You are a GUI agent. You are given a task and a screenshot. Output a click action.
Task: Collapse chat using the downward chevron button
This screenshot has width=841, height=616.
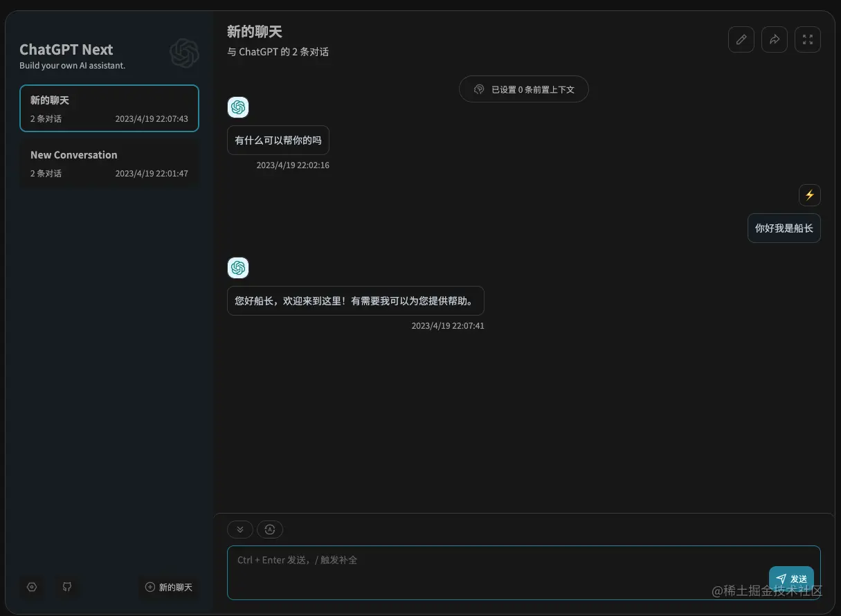point(240,529)
